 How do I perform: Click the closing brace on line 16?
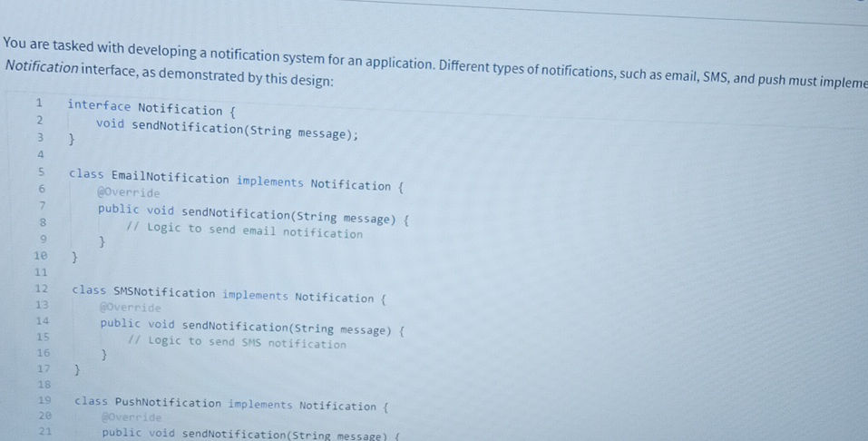pyautogui.click(x=104, y=354)
